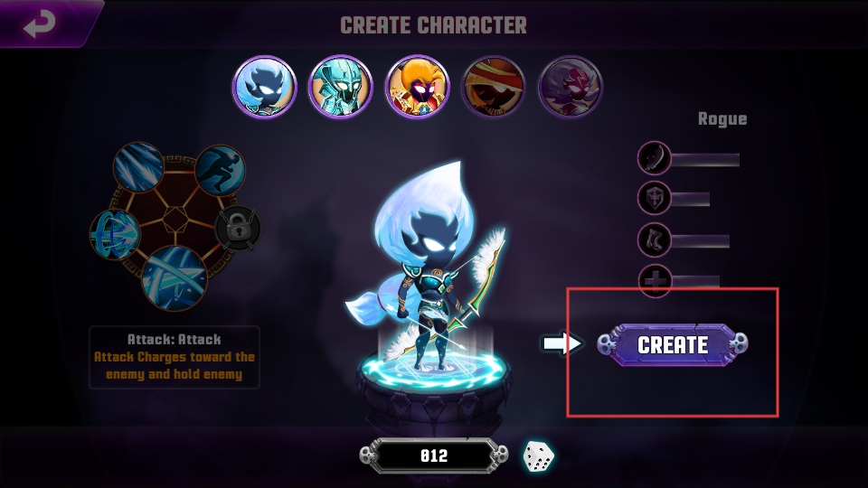Click the attack stat bar
The width and height of the screenshot is (868, 488).
[x=705, y=160]
